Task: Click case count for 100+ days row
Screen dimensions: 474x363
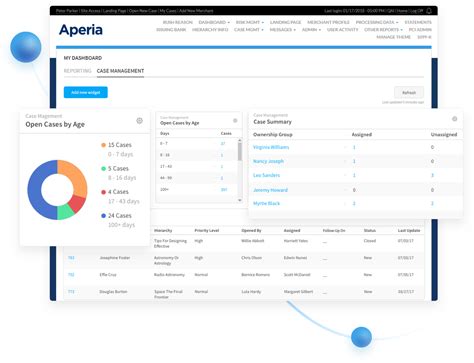Action: coord(224,189)
